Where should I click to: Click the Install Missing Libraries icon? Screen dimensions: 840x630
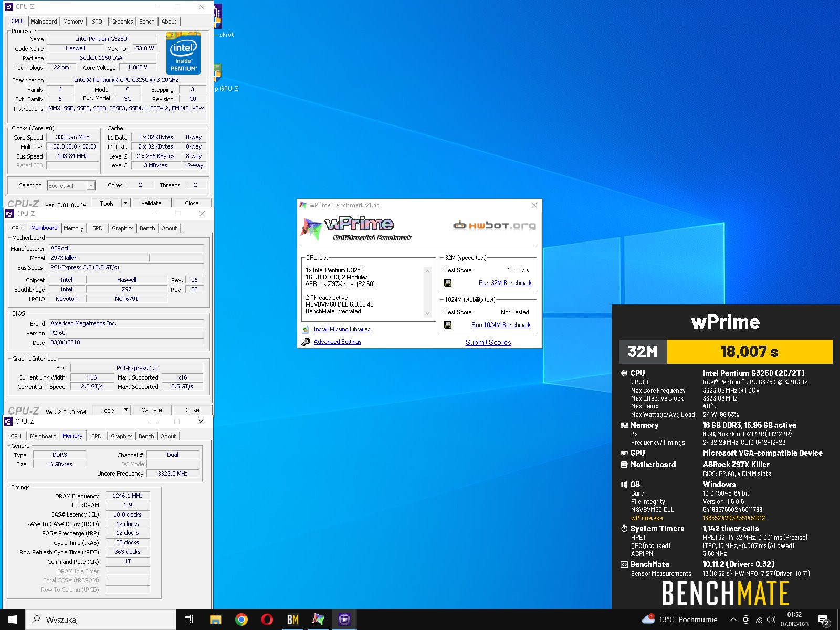(306, 330)
